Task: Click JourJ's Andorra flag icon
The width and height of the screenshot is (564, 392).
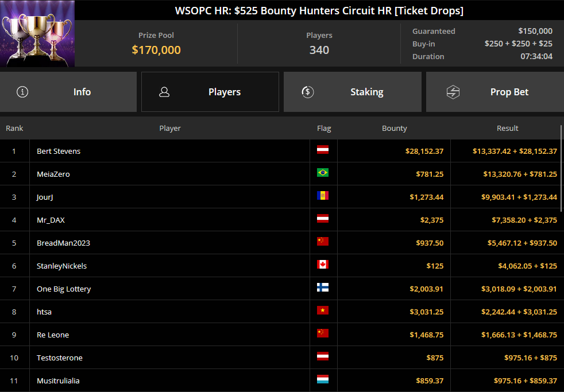Action: pyautogui.click(x=323, y=196)
